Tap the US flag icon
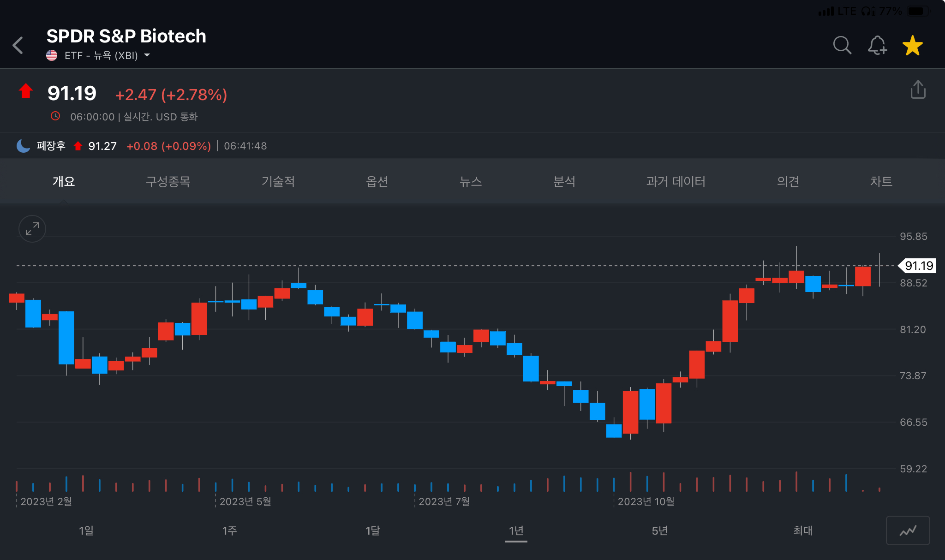 click(52, 55)
